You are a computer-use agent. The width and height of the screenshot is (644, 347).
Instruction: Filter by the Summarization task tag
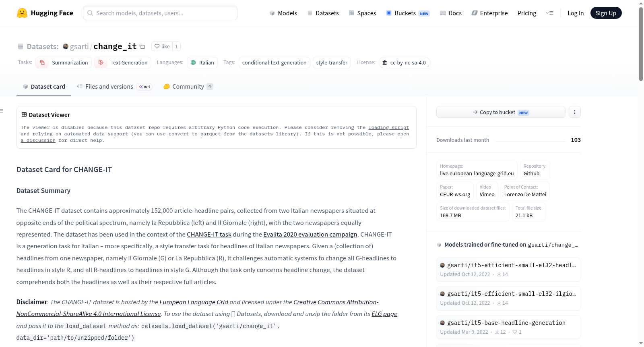tap(64, 62)
